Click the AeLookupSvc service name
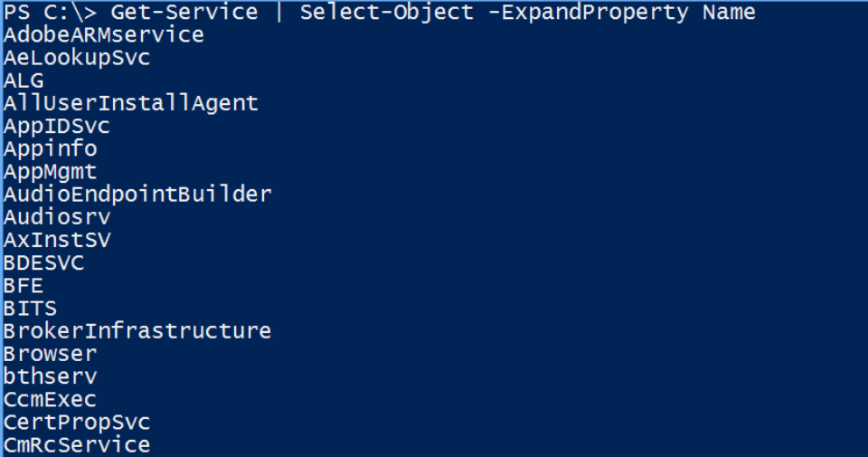The height and width of the screenshot is (457, 868). [x=77, y=58]
